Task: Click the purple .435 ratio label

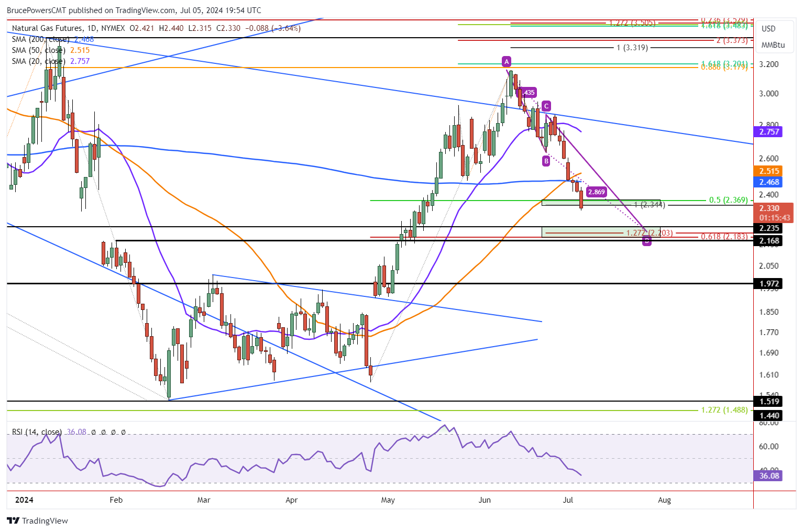Action: pos(527,93)
